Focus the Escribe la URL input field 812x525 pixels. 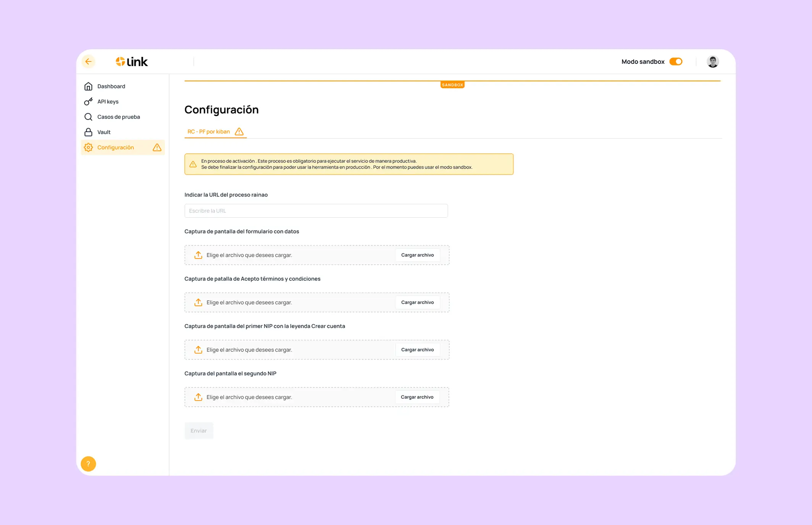point(316,211)
